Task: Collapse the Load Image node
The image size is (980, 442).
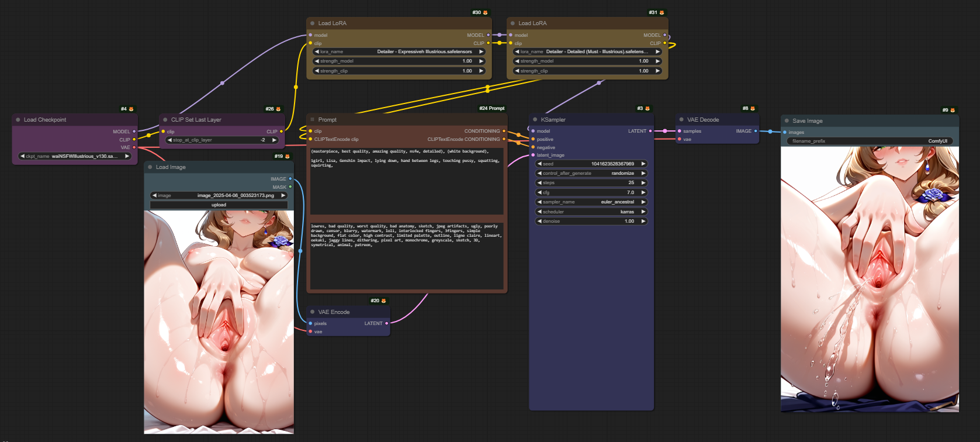Action: point(150,167)
